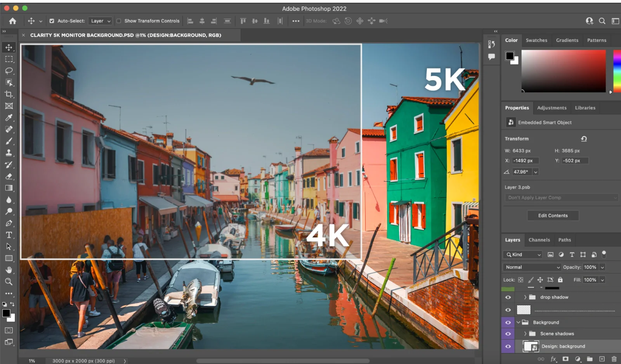Click the Edit Contents button

point(553,216)
